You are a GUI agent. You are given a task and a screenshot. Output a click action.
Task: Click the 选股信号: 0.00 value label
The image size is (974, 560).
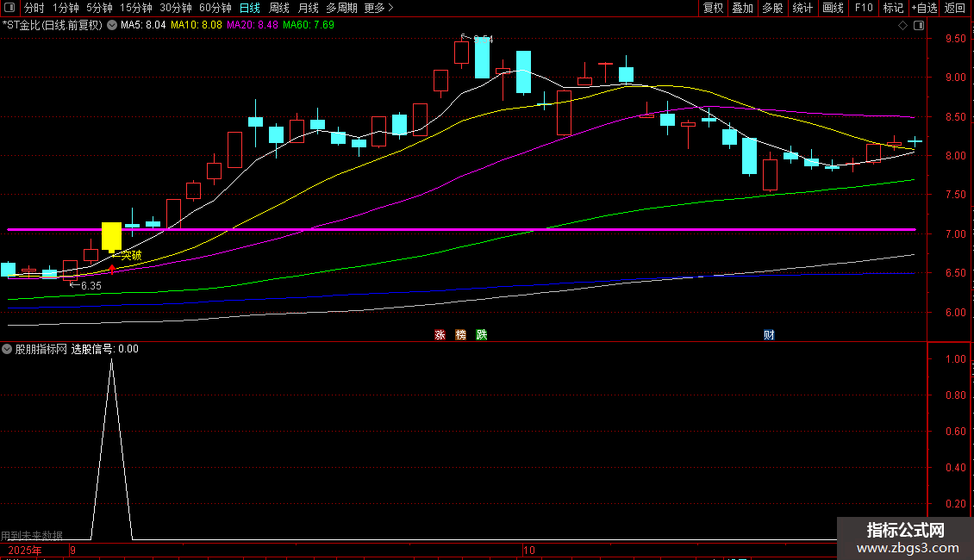(104, 349)
